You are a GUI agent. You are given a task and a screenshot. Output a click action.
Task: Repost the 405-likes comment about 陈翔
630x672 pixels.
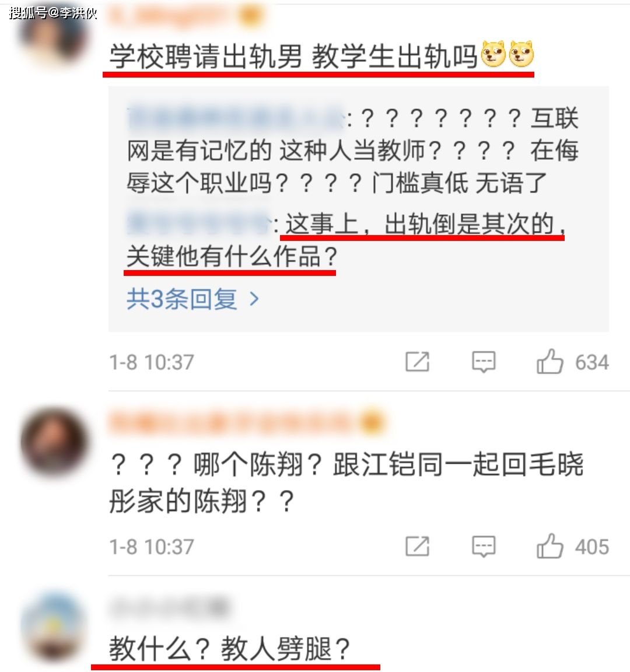coord(417,547)
